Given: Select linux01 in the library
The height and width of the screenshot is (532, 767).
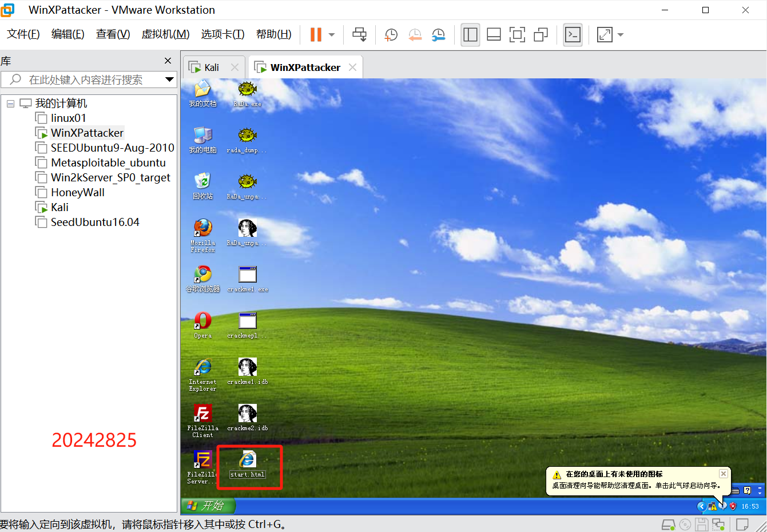Looking at the screenshot, I should pyautogui.click(x=68, y=118).
